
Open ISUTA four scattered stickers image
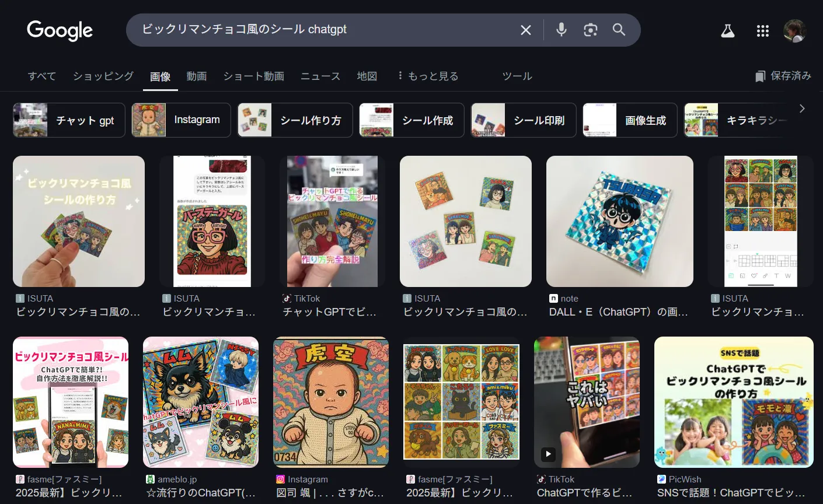tap(466, 221)
